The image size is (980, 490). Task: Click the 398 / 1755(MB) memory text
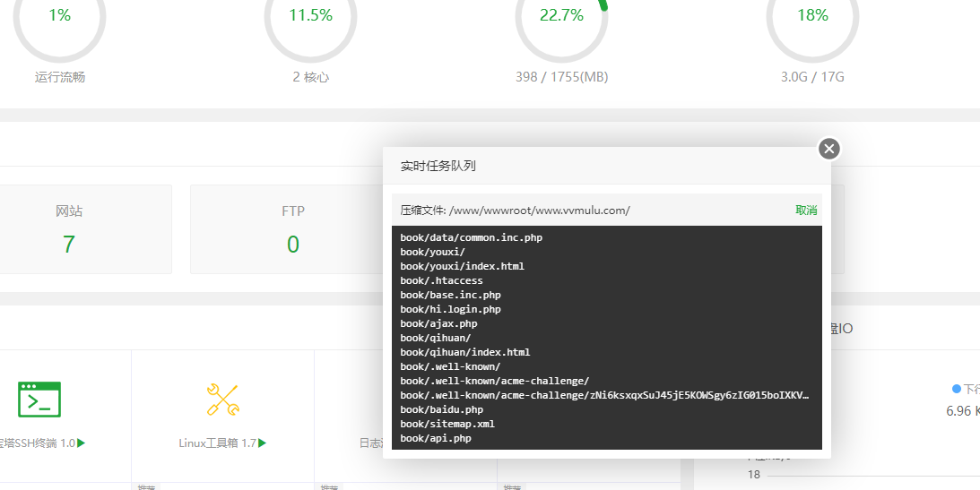tap(562, 77)
